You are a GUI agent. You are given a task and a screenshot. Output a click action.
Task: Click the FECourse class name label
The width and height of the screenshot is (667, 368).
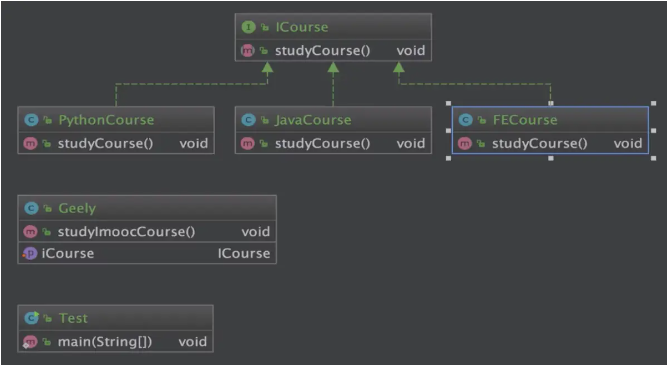click(x=525, y=120)
